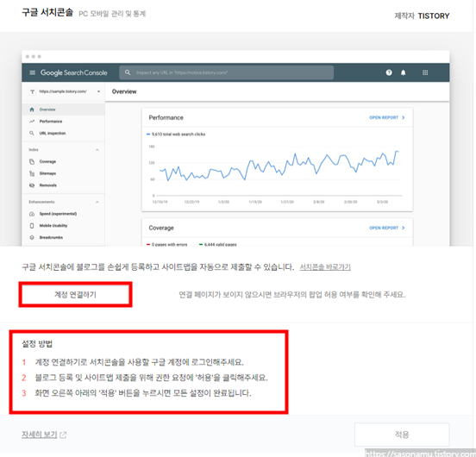Collapse the Index section chevron
Viewport: 476px width, 457px height.
(97, 149)
